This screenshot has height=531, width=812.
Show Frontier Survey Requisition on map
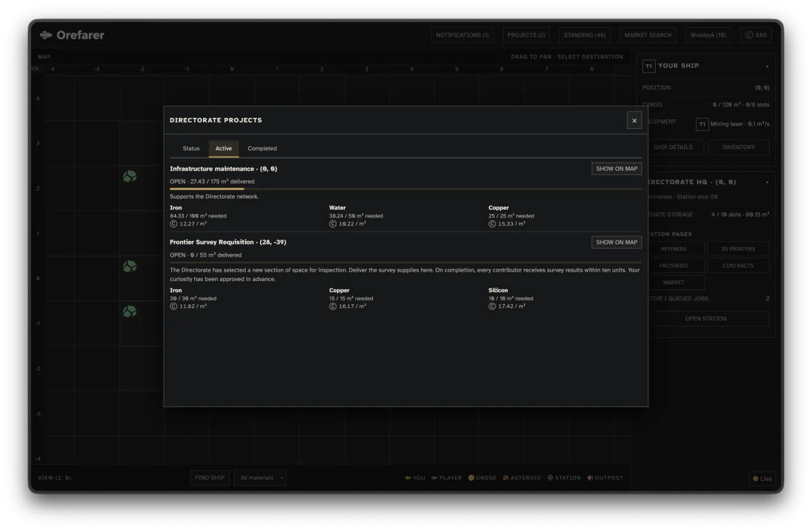(616, 242)
